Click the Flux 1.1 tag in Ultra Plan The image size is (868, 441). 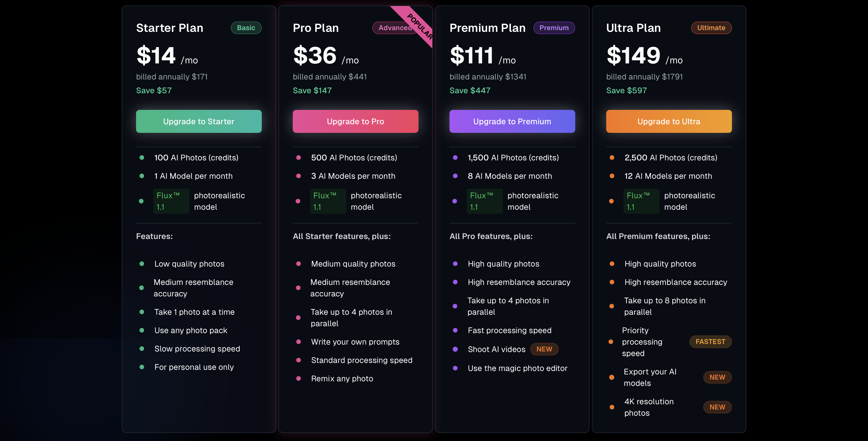(641, 201)
